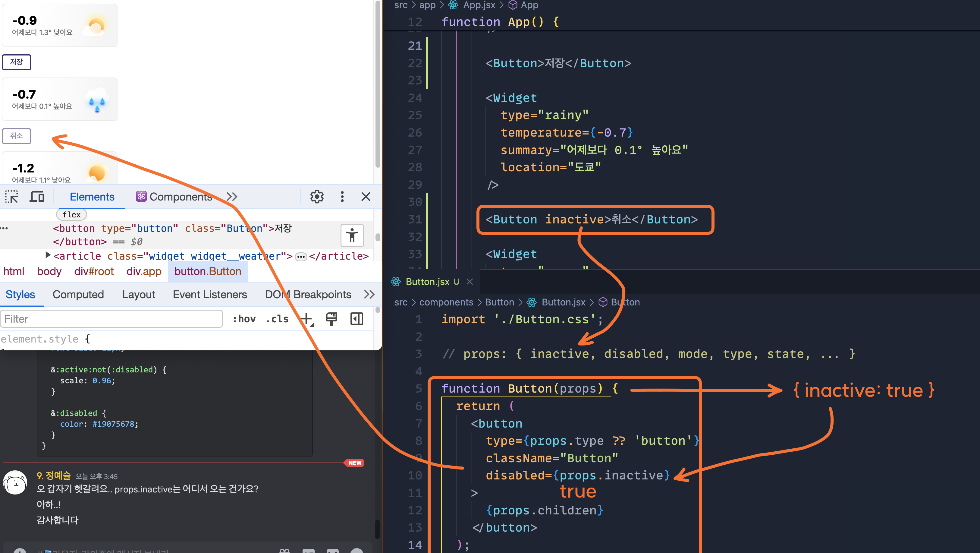Click the styles Filter input field

[x=111, y=318]
